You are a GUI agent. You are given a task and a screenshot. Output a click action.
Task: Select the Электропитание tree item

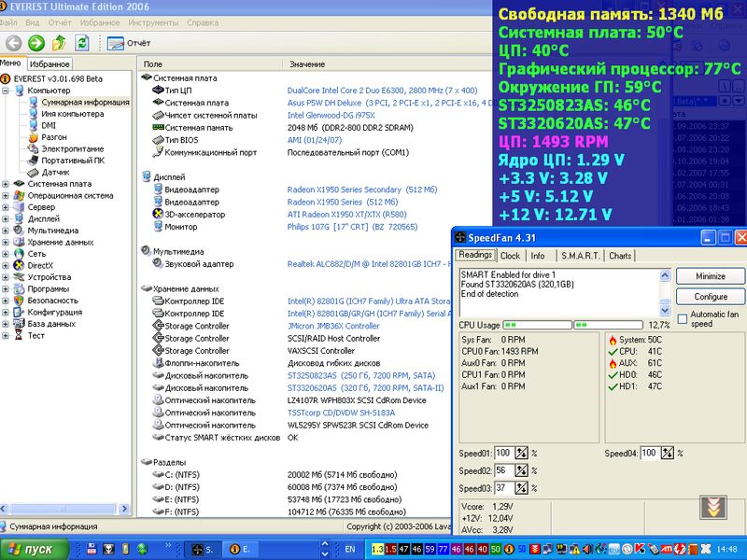point(72,148)
